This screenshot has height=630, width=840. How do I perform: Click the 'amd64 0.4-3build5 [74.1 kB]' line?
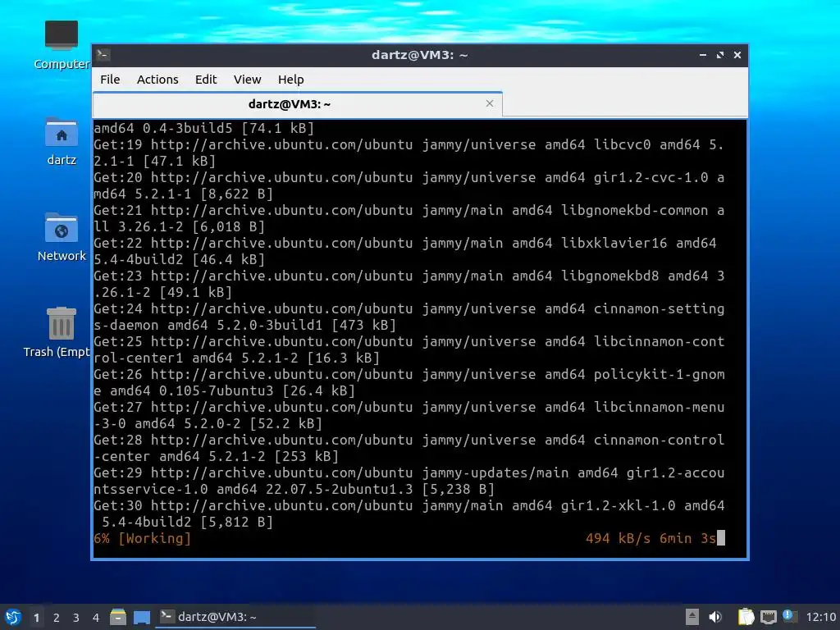pos(203,128)
